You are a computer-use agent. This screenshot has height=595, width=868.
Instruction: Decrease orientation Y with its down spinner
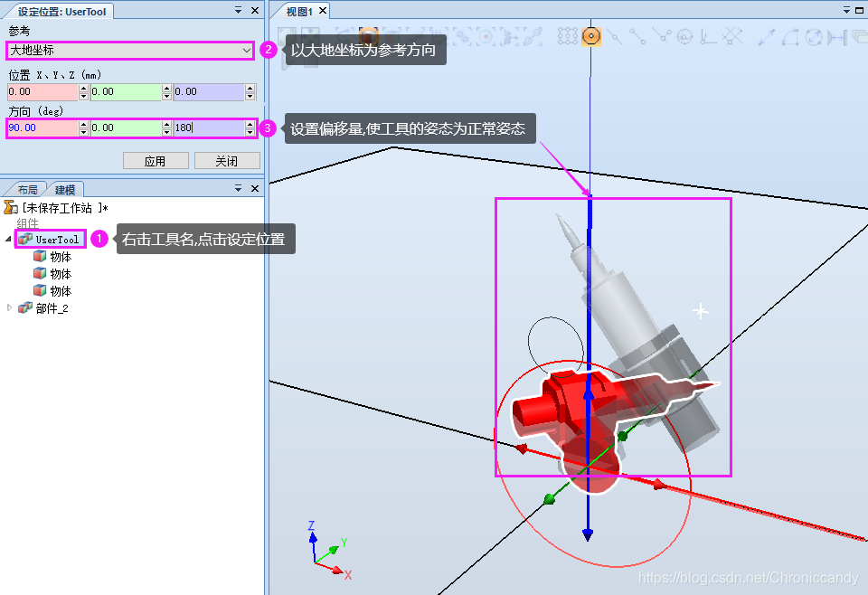(166, 132)
